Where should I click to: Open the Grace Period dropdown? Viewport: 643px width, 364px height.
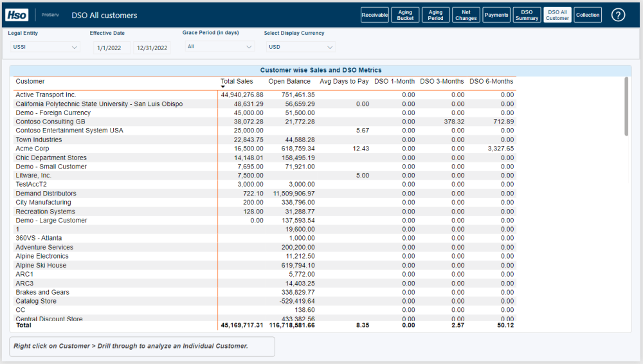coord(219,47)
